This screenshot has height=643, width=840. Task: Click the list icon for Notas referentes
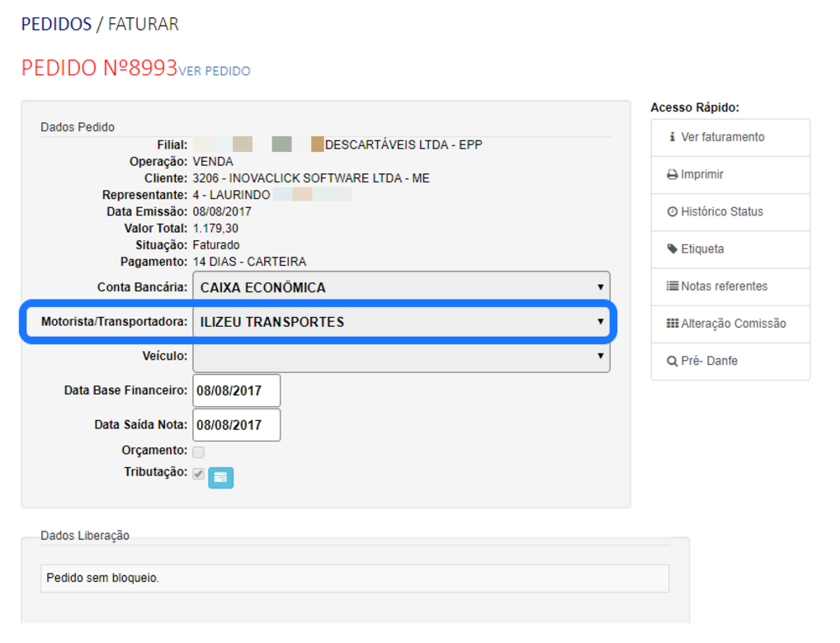[x=672, y=286]
